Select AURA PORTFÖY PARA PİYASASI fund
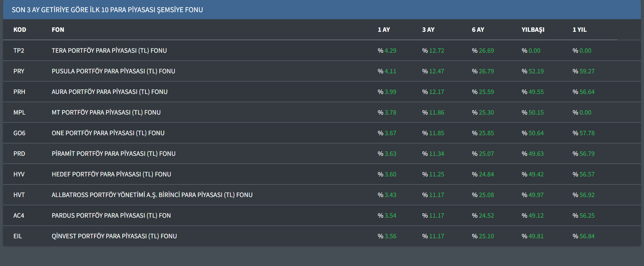644x266 pixels. 109,92
